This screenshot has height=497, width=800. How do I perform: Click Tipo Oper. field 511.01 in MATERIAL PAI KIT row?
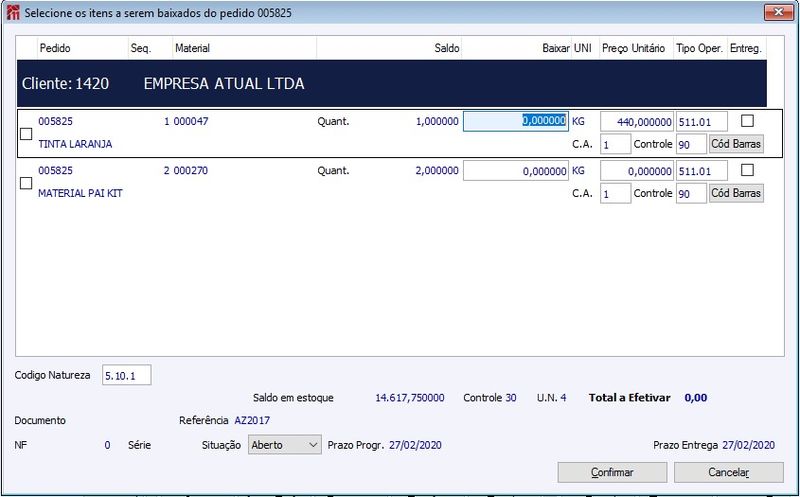(702, 171)
